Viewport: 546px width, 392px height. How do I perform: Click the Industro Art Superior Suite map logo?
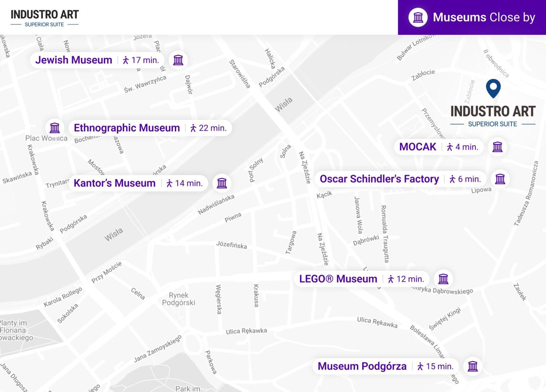(493, 116)
